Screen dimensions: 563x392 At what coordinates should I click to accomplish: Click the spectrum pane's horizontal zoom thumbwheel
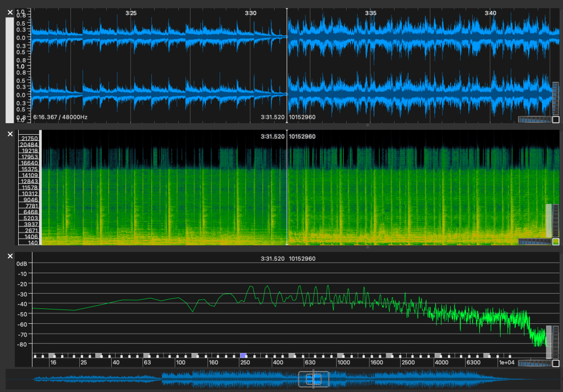tap(534, 363)
